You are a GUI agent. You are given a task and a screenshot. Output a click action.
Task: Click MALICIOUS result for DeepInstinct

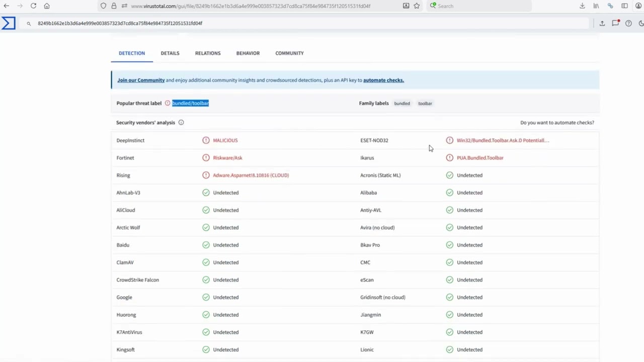[x=225, y=140]
